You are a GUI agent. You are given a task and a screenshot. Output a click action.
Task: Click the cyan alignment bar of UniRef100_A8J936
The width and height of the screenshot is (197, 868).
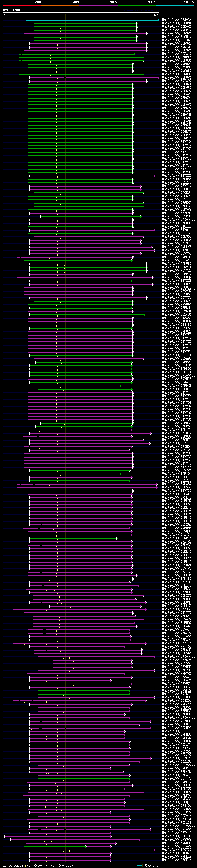[92, 20]
